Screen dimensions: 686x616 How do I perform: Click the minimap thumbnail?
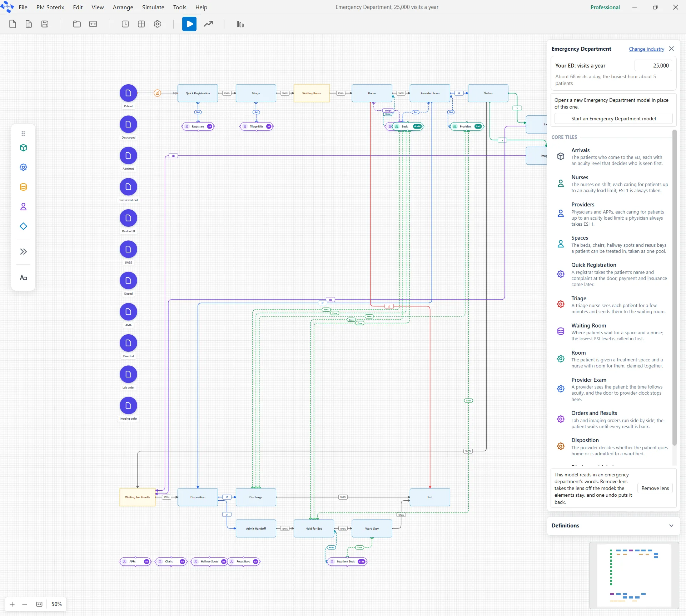(x=634, y=576)
